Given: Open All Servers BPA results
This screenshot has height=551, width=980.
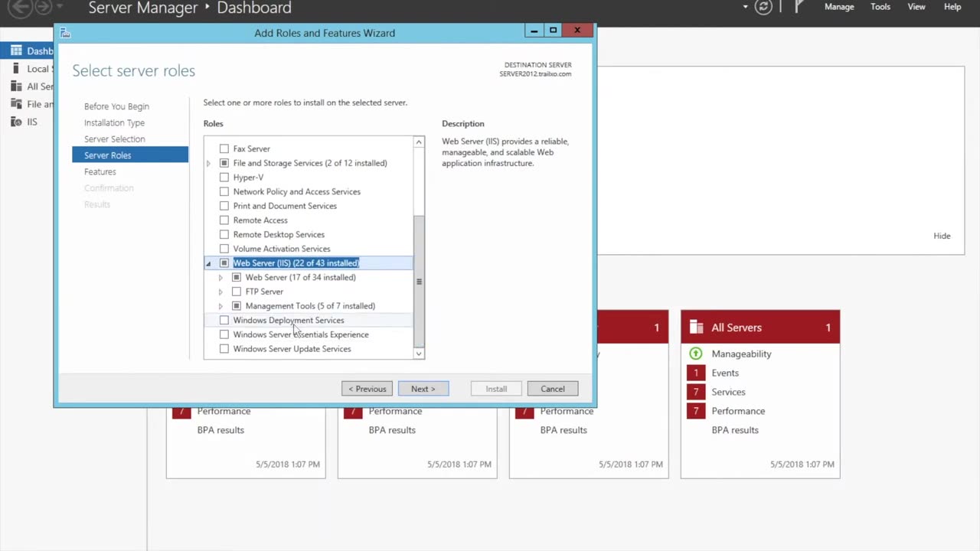Looking at the screenshot, I should (x=735, y=430).
